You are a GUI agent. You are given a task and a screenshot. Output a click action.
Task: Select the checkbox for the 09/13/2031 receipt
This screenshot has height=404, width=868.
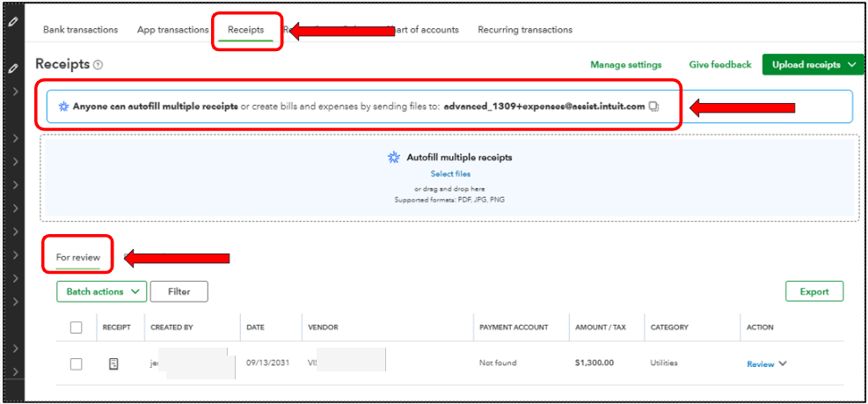[x=77, y=364]
